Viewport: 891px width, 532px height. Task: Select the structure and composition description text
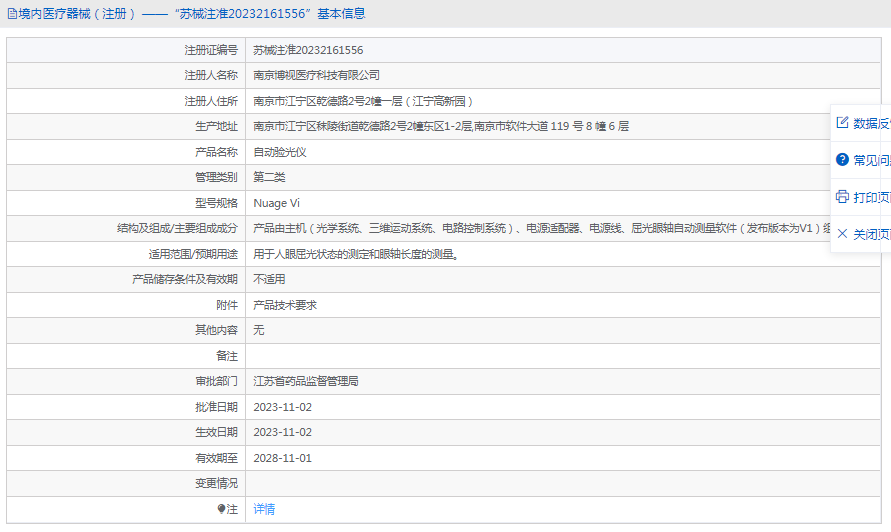(542, 228)
